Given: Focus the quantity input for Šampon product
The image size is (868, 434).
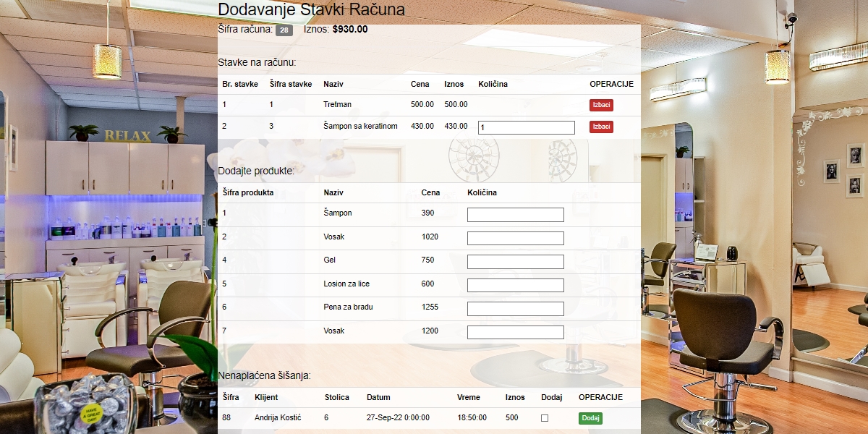Looking at the screenshot, I should 515,215.
